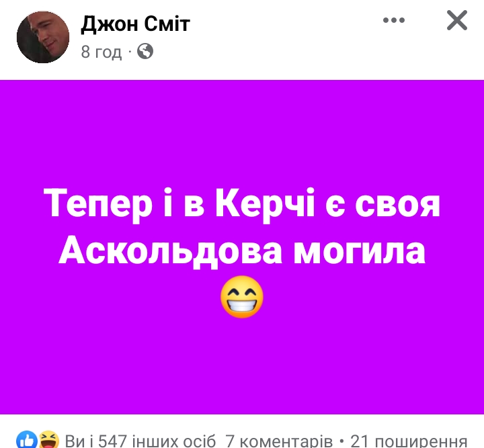Click the Аскольдова могила text line

point(242,251)
